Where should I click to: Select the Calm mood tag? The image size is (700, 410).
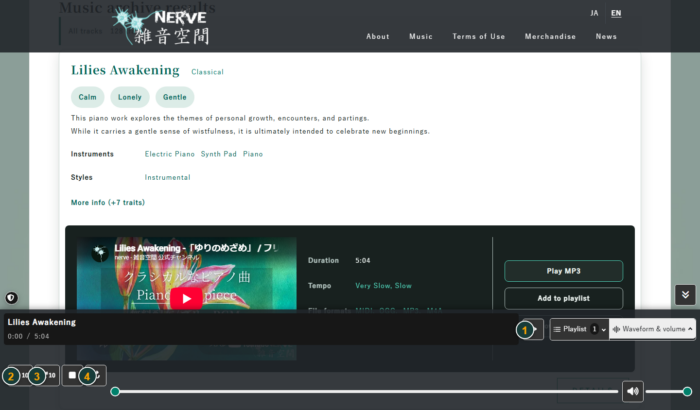(88, 97)
